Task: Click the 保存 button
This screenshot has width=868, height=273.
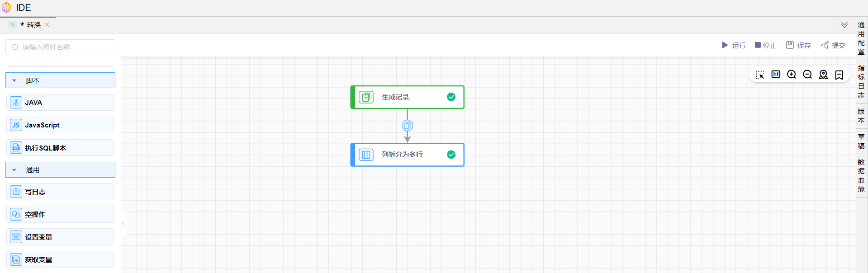Action: tap(798, 45)
